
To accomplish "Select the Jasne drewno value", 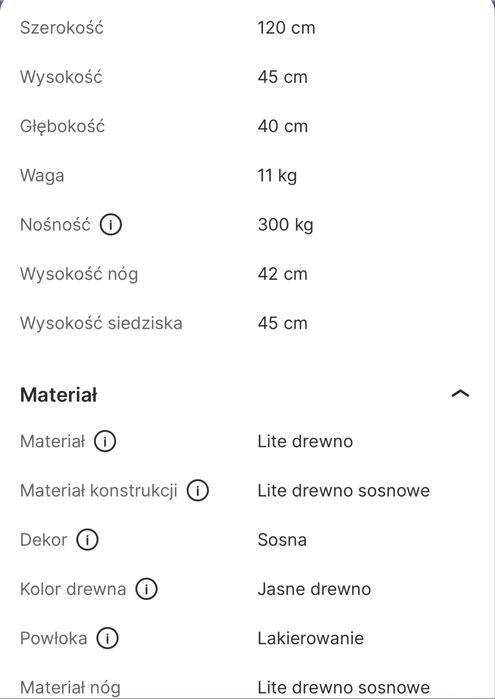I will (x=314, y=589).
